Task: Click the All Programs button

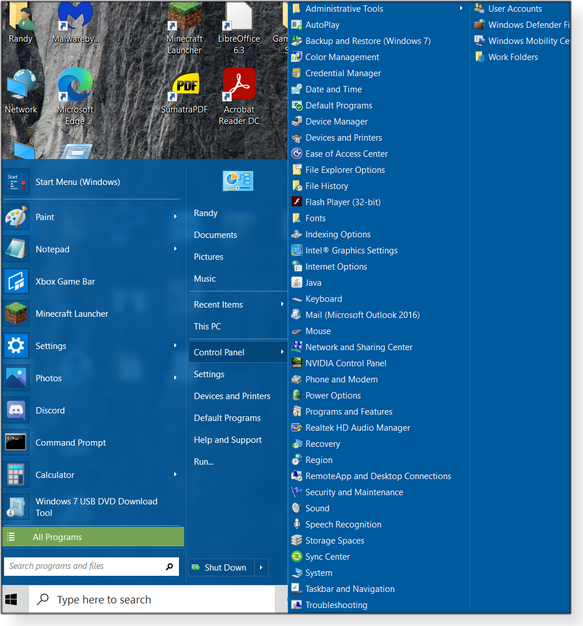Action: pyautogui.click(x=93, y=537)
